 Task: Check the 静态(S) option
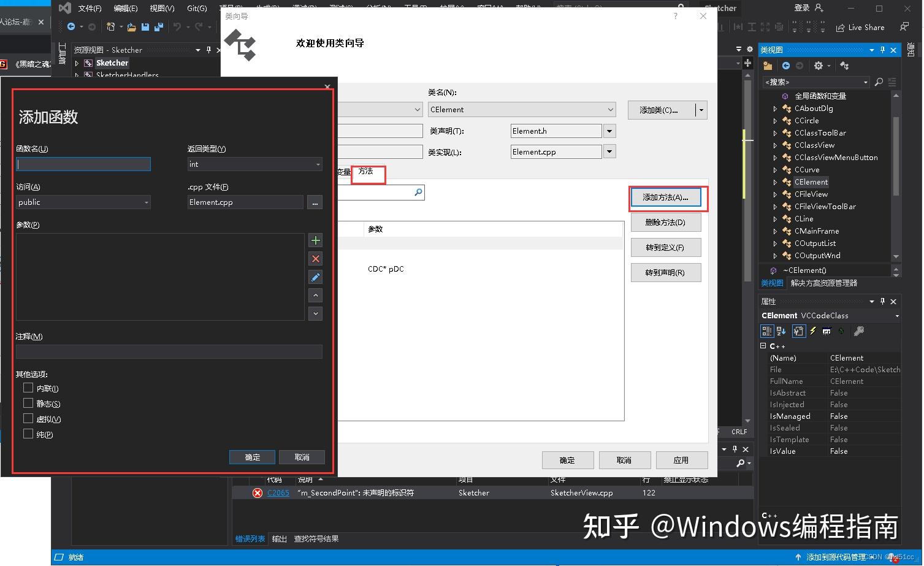(28, 403)
